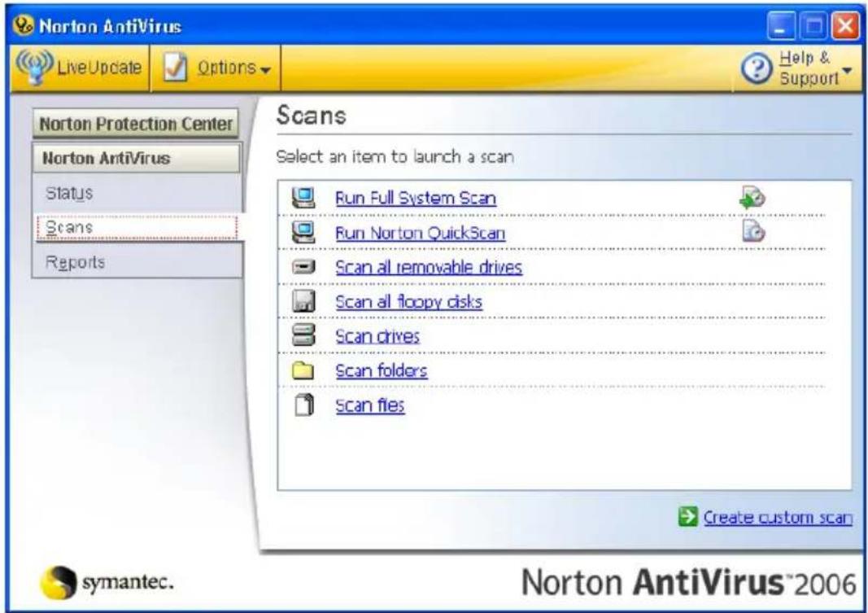868x613 pixels.
Task: Click the Options toolbar label
Action: pos(226,68)
